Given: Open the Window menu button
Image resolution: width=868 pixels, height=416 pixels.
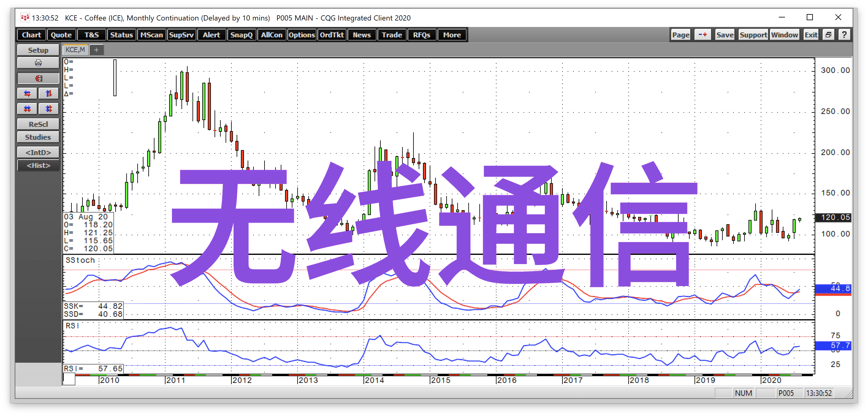Looking at the screenshot, I should click(784, 35).
